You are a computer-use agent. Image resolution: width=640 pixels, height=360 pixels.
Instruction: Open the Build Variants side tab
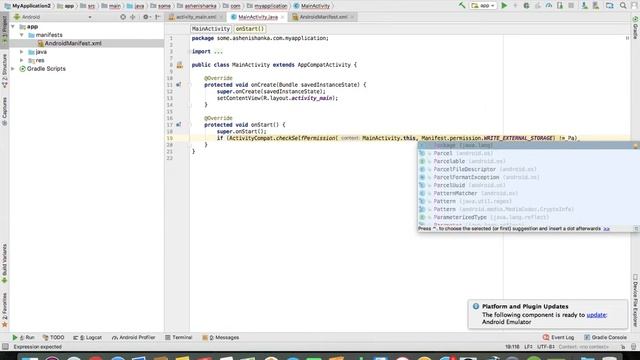pyautogui.click(x=4, y=263)
